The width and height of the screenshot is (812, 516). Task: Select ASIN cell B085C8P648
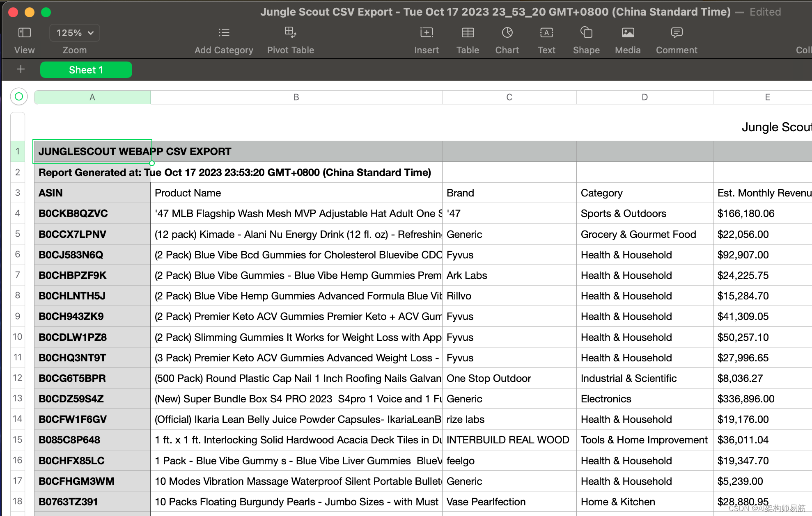click(x=92, y=440)
